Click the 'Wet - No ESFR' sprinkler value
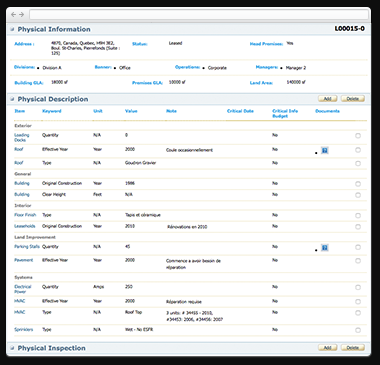The width and height of the screenshot is (380, 365). (139, 329)
